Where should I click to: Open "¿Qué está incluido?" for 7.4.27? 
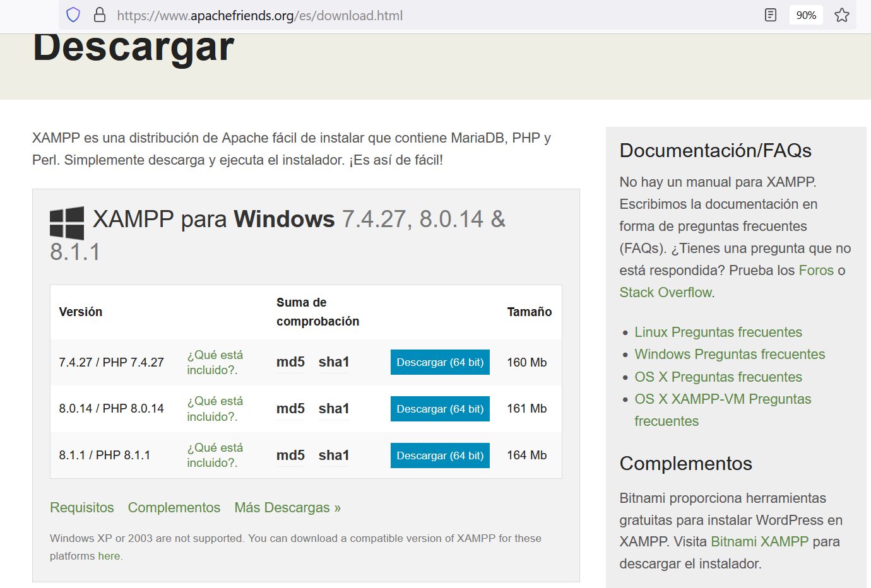pyautogui.click(x=215, y=363)
